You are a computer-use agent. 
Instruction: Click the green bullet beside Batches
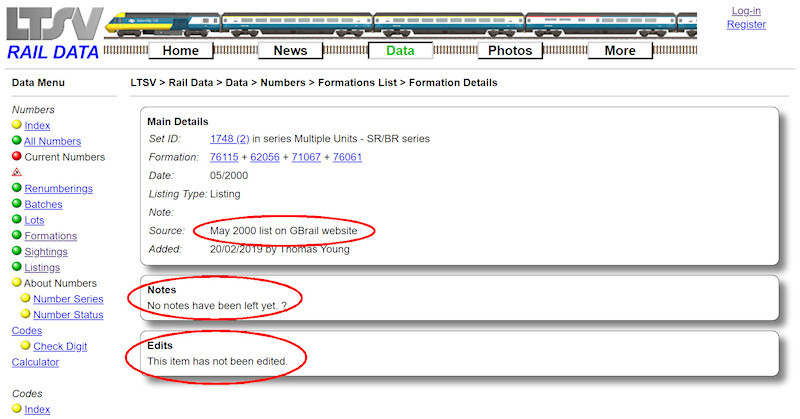[x=17, y=204]
